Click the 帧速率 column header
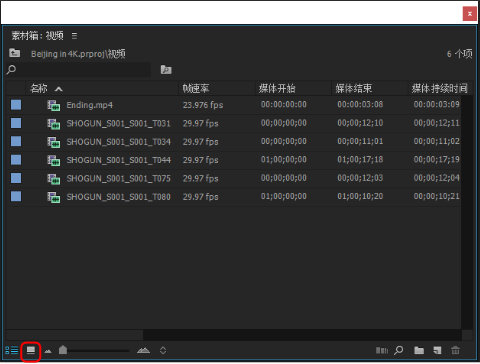The height and width of the screenshot is (364, 480). pyautogui.click(x=196, y=89)
